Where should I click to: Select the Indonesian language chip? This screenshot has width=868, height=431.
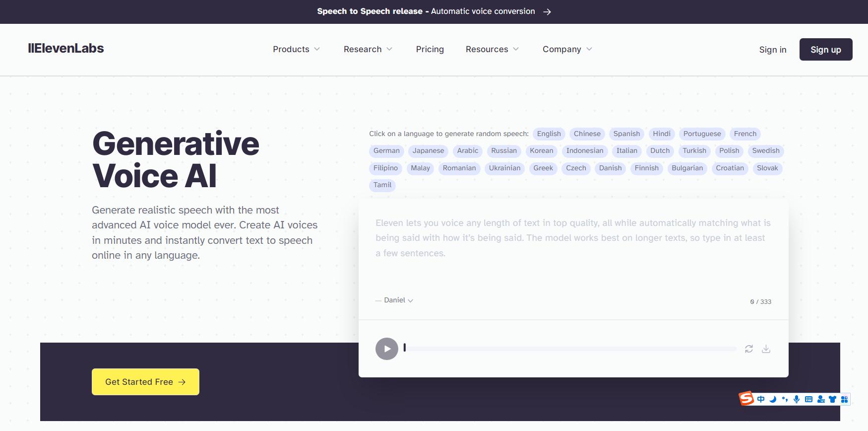coord(585,151)
